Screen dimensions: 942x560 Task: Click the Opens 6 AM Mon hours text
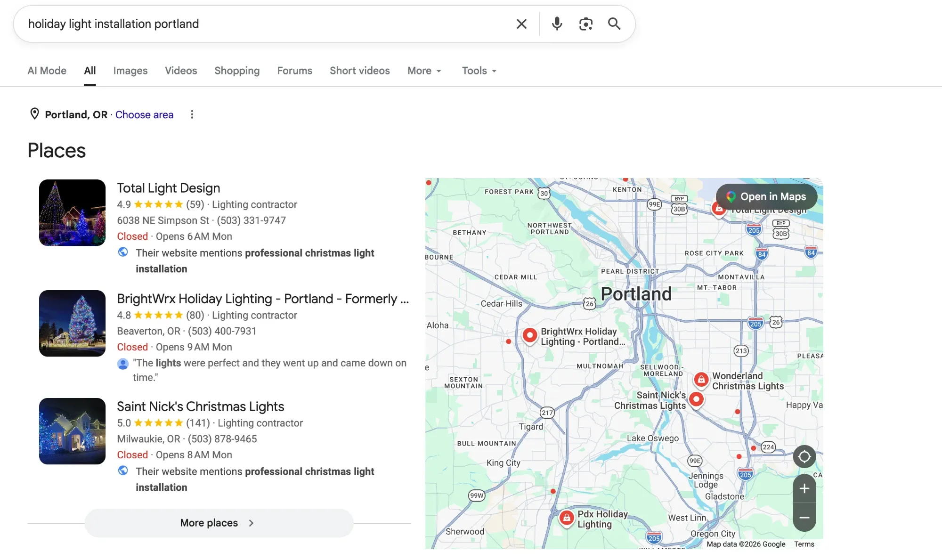(x=194, y=236)
